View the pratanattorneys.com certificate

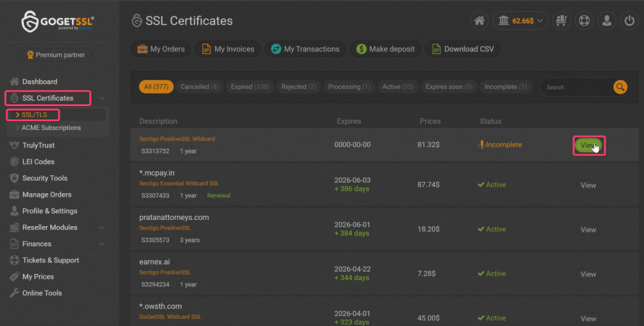588,229
